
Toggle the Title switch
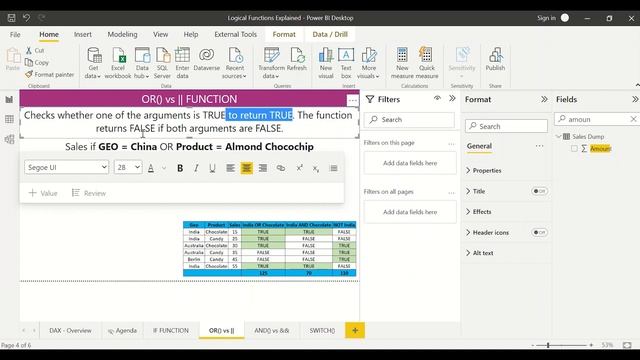540,191
